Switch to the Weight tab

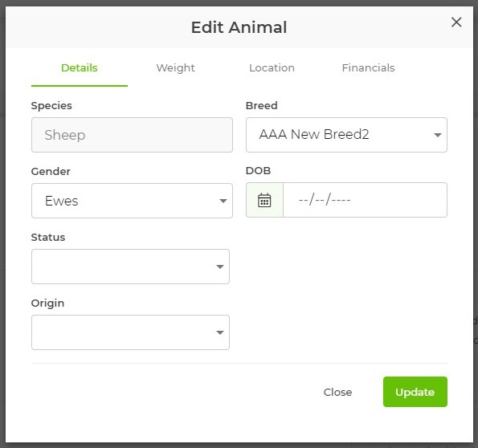tap(176, 68)
